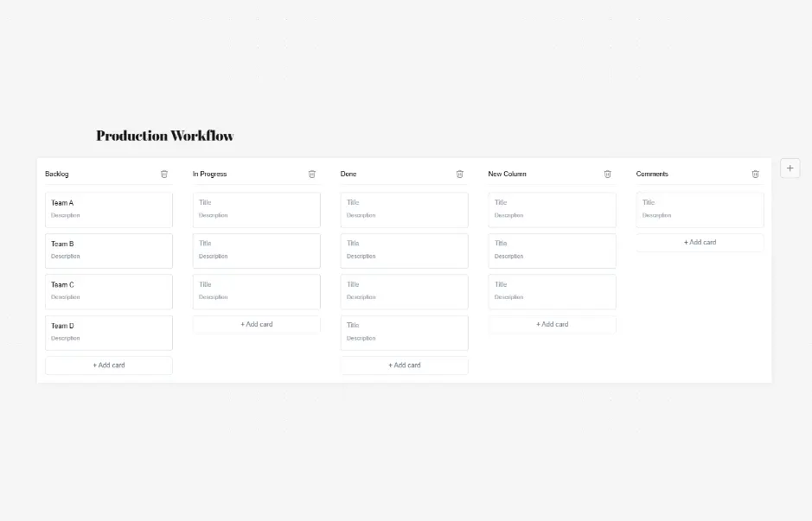Click the Production Workflow board title

pos(164,136)
